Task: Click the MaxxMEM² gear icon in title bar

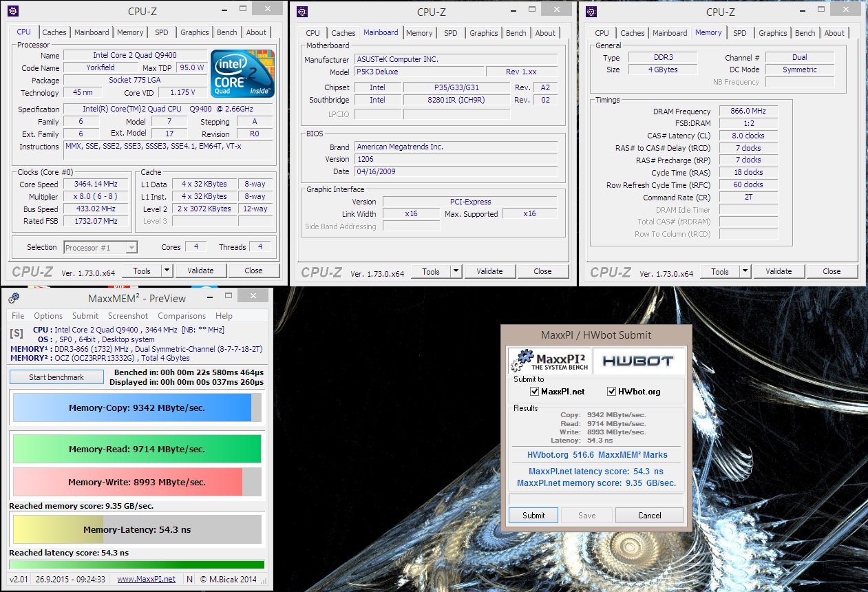Action: click(x=14, y=298)
